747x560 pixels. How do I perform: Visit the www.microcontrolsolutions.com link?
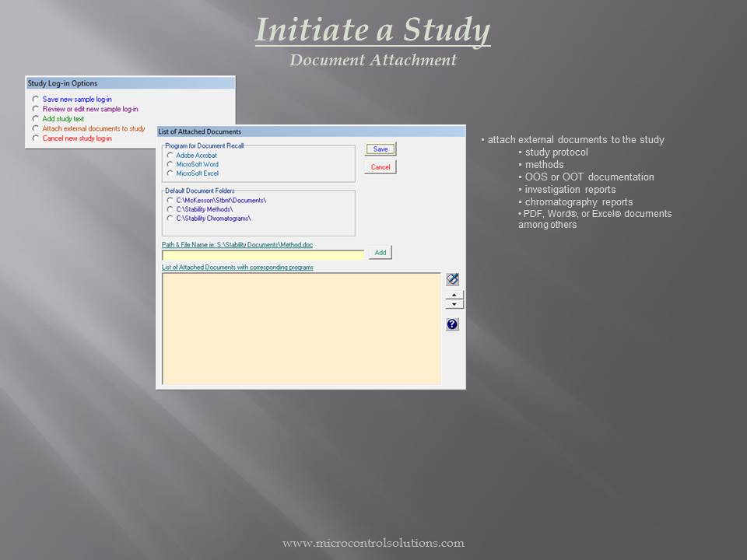pyautogui.click(x=373, y=544)
